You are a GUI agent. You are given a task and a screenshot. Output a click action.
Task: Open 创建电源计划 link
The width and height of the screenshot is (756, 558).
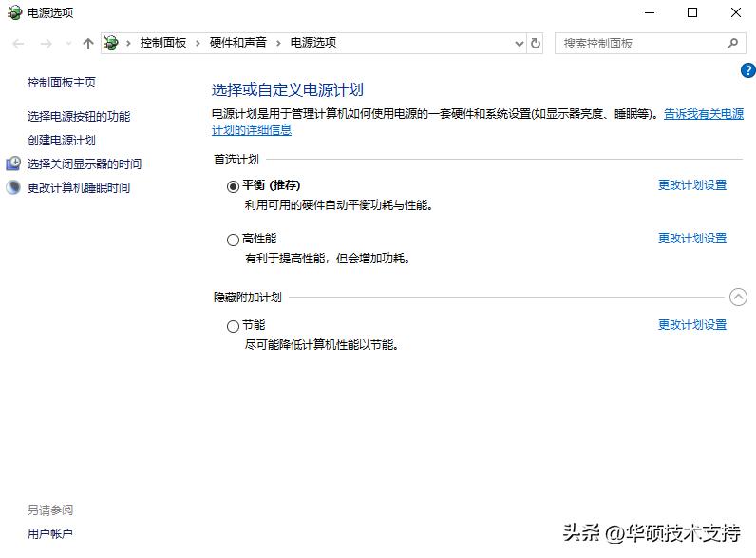click(x=61, y=141)
